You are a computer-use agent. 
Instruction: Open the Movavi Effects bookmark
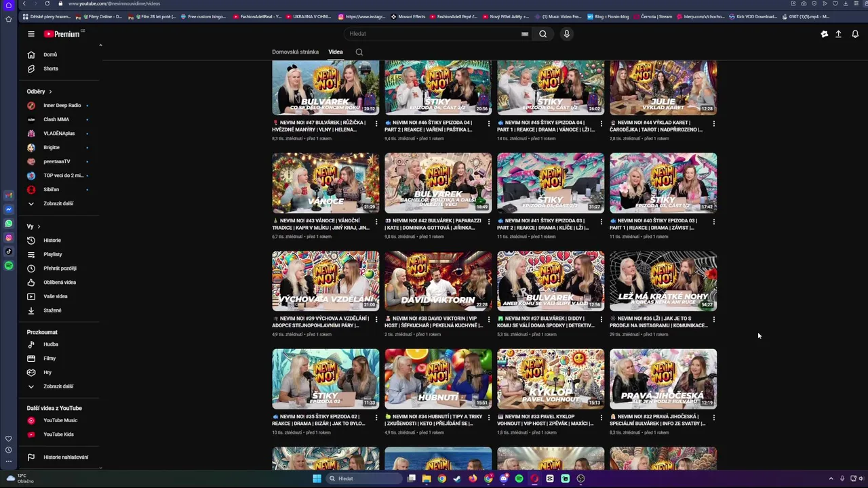click(407, 16)
